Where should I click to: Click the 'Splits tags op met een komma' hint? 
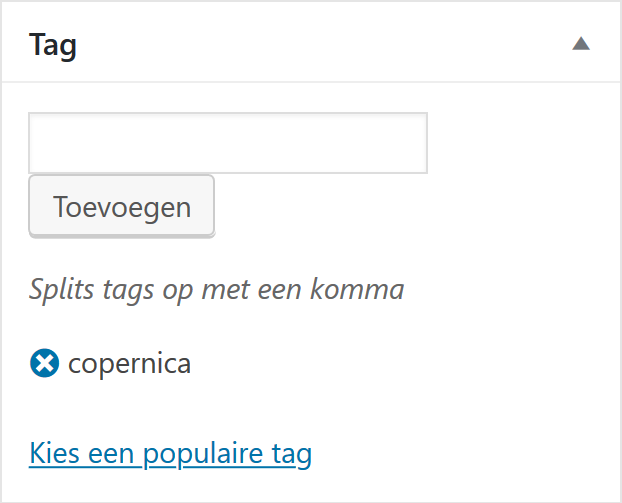coord(216,290)
